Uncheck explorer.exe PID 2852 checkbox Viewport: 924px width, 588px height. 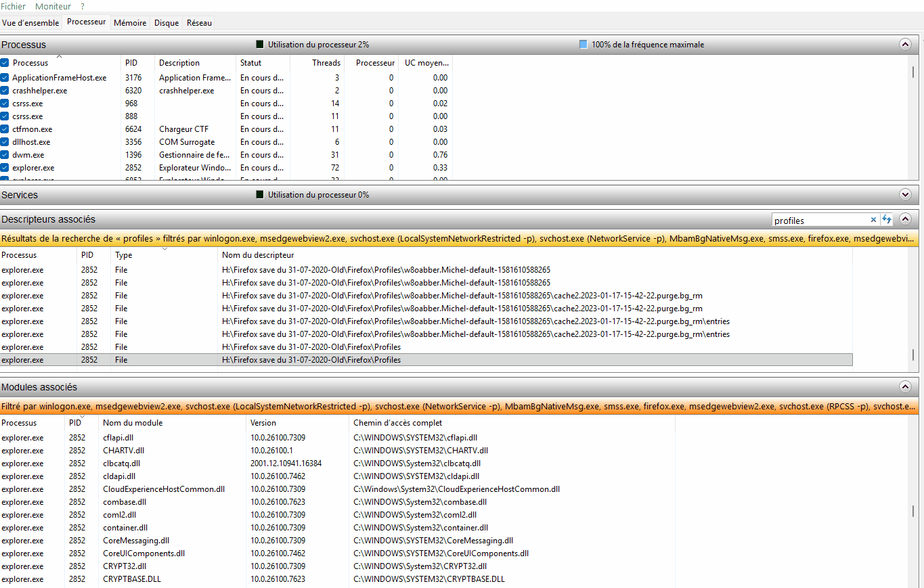[x=5, y=168]
